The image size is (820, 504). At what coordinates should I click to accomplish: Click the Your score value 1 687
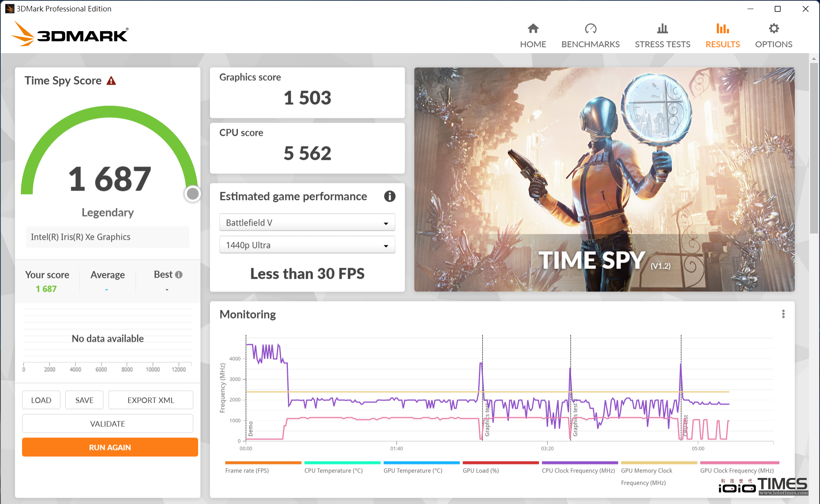(46, 289)
